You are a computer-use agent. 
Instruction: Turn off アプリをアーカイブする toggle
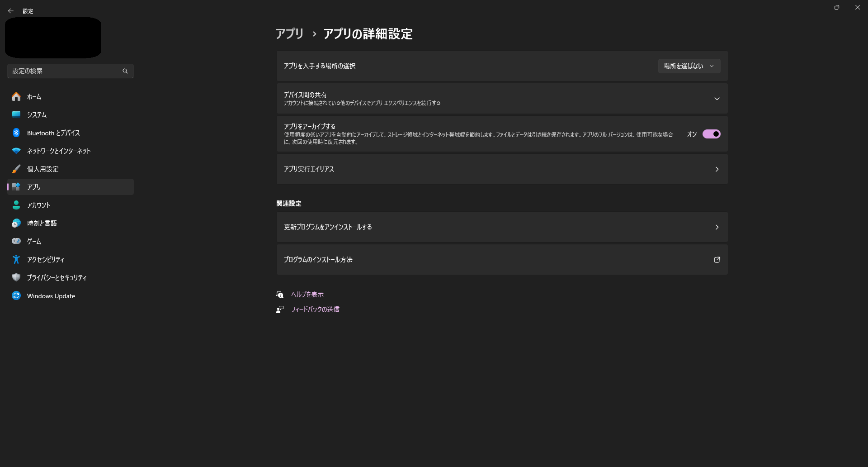(x=712, y=134)
